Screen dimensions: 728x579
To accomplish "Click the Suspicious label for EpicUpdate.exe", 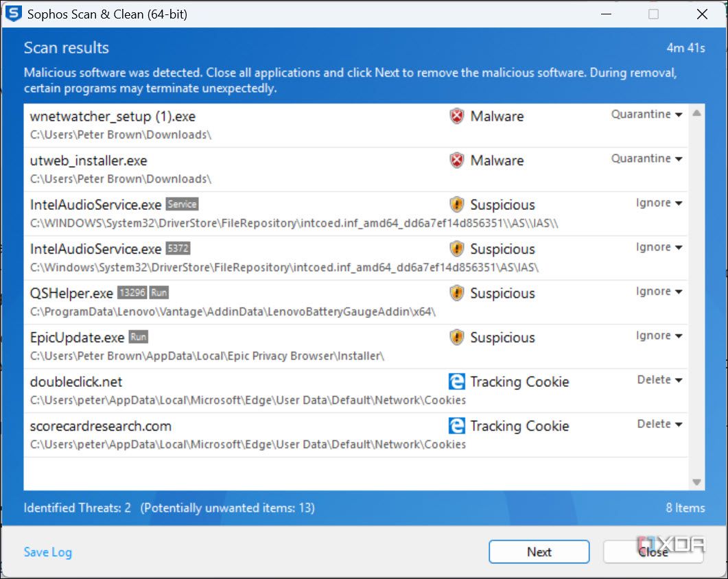I will click(x=502, y=338).
